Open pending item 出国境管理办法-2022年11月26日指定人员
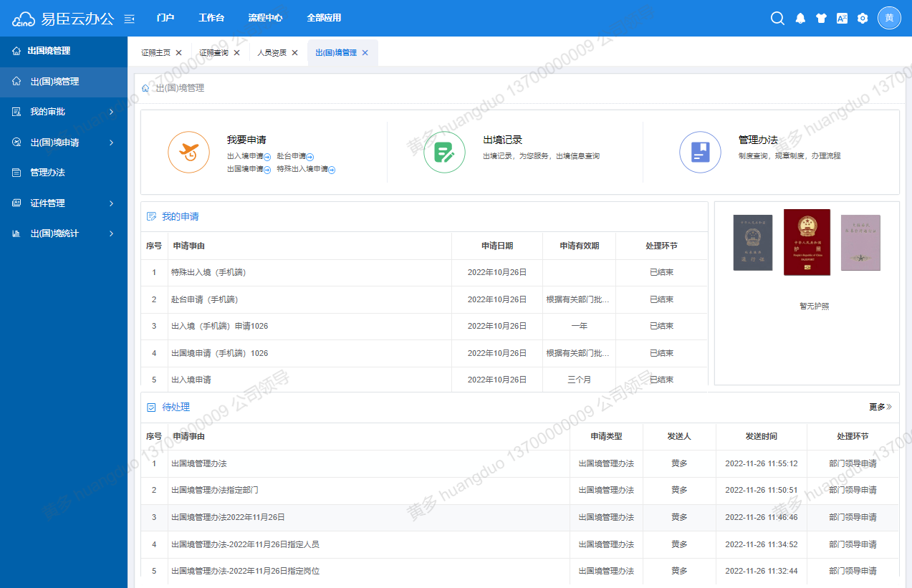Image resolution: width=912 pixels, height=588 pixels. pyautogui.click(x=245, y=544)
